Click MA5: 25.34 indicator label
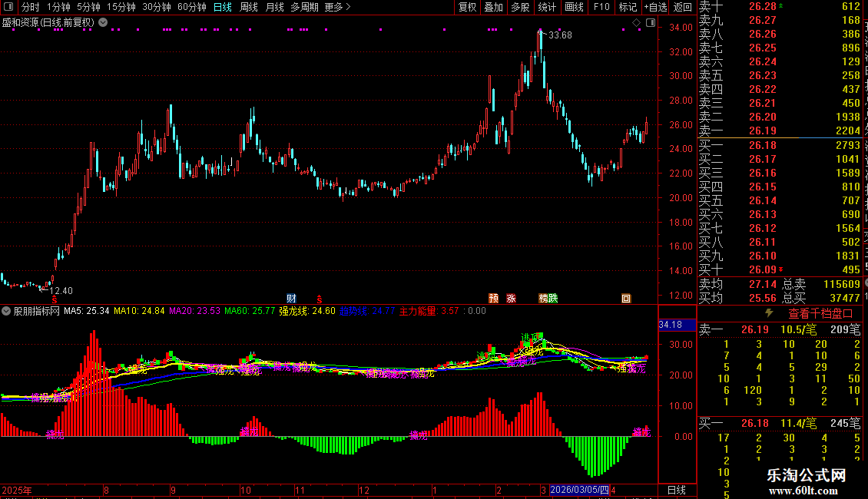Image resolution: width=868 pixels, height=499 pixels. pyautogui.click(x=86, y=311)
